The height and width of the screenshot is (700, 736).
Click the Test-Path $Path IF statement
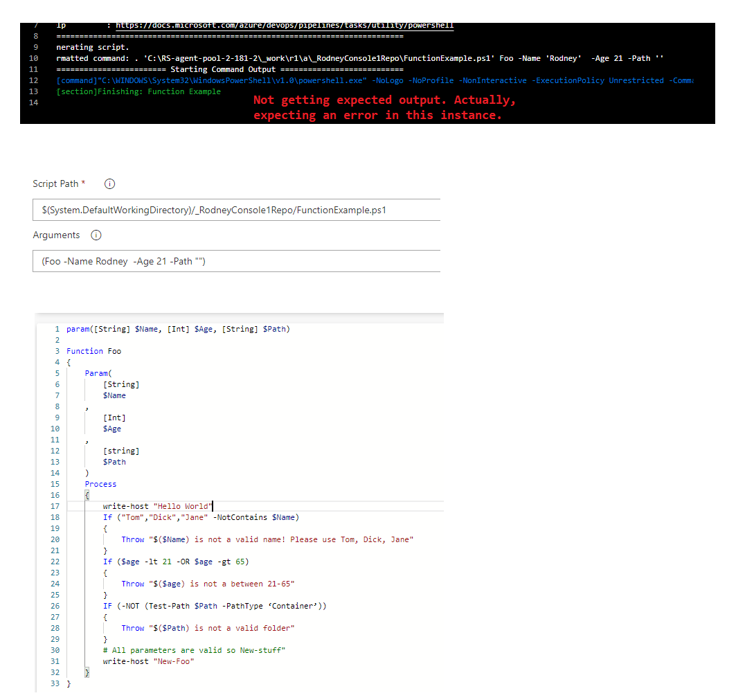pos(215,606)
